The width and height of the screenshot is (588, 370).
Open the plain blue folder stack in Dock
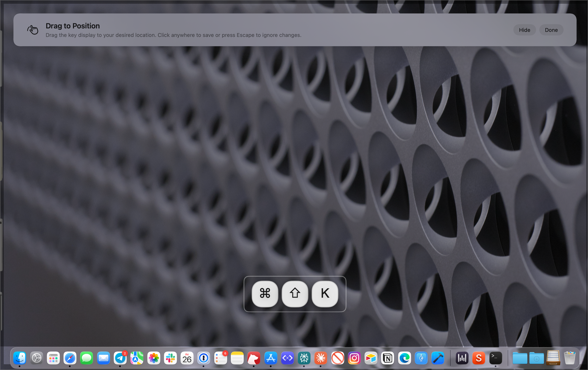(x=520, y=358)
